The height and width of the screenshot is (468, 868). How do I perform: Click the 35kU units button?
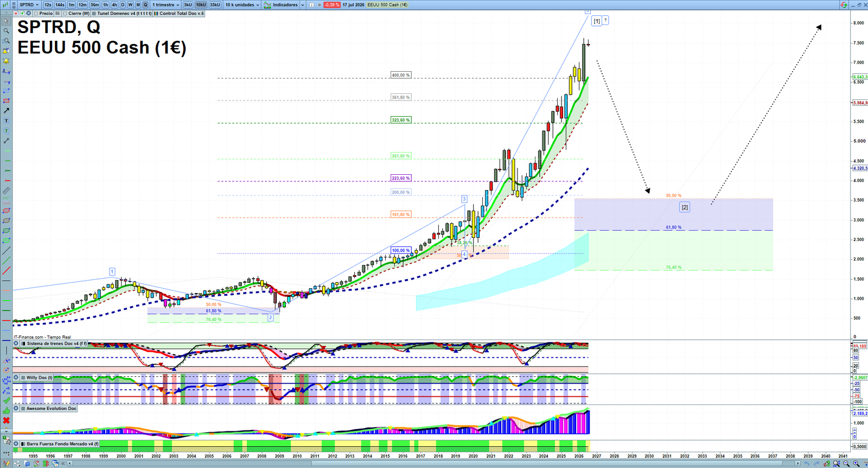pyautogui.click(x=215, y=5)
